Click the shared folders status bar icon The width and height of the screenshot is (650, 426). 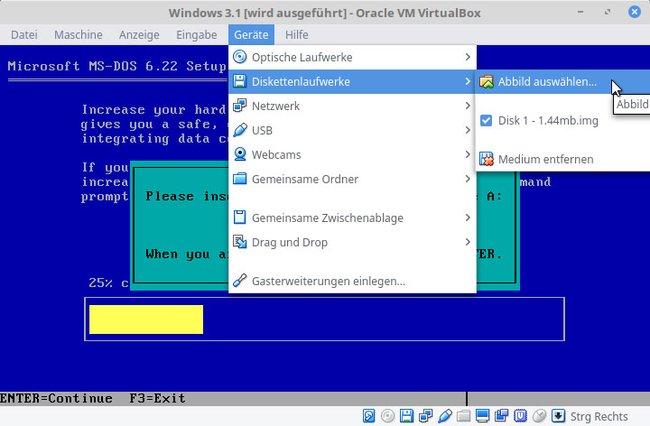coord(463,416)
